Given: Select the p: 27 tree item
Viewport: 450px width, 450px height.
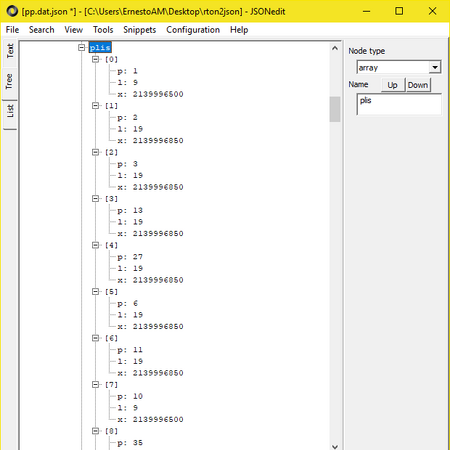Looking at the screenshot, I should click(x=130, y=257).
